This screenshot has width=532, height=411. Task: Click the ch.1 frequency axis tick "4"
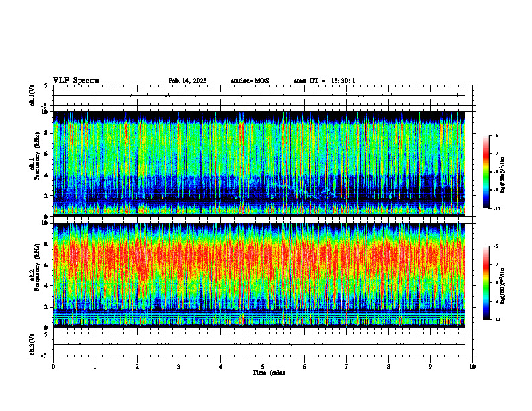pyautogui.click(x=48, y=175)
